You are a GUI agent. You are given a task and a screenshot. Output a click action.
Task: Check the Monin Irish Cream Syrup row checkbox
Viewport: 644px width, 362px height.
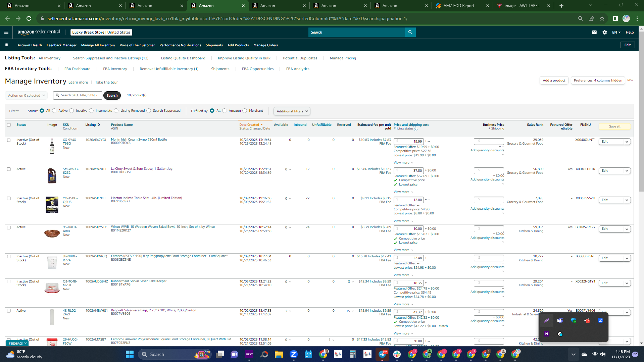pyautogui.click(x=9, y=140)
